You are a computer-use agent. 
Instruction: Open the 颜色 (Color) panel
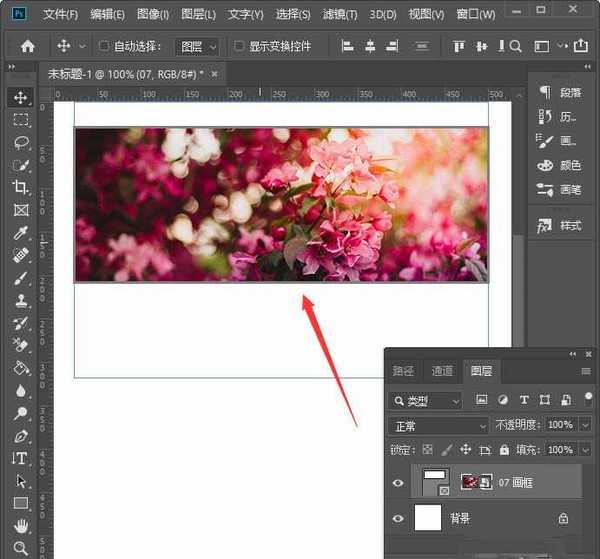[x=559, y=165]
